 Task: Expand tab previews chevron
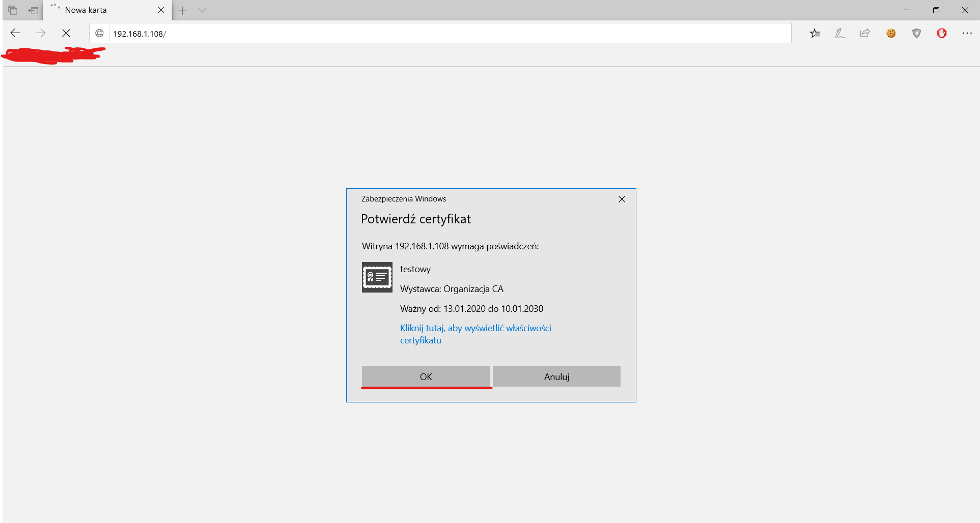[x=202, y=10]
